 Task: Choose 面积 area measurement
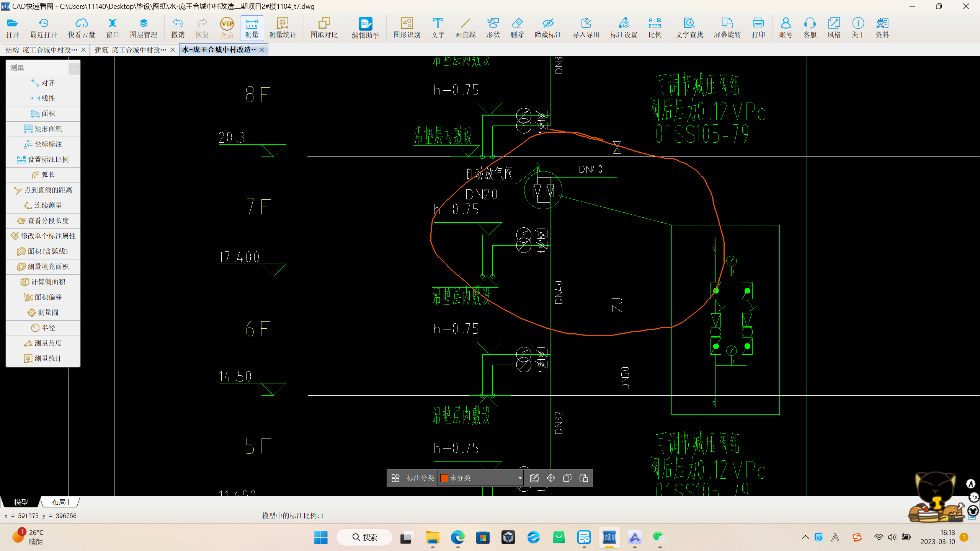pos(43,114)
